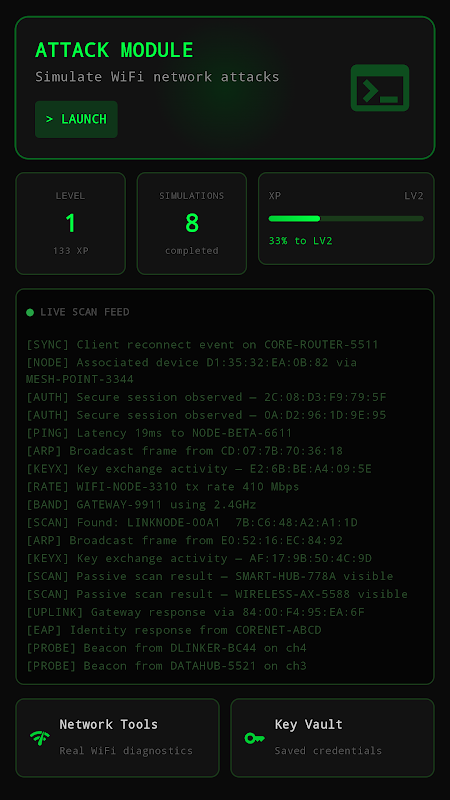450x800 pixels.
Task: Select KEYX line with AF:17:9B:50:4C:9D
Action: (x=199, y=558)
